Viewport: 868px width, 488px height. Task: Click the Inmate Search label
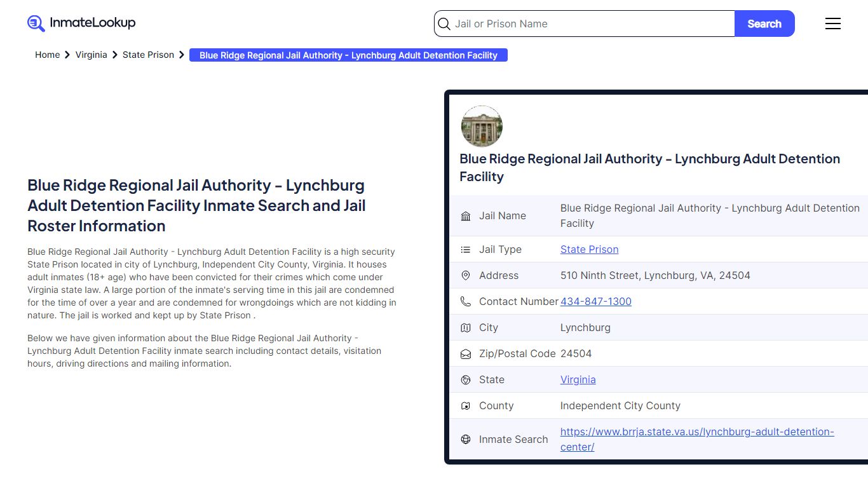click(513, 440)
